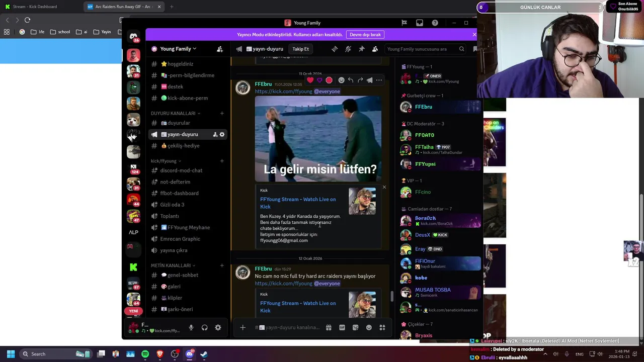Click the heart reaction on FFEbru's message

click(x=310, y=80)
